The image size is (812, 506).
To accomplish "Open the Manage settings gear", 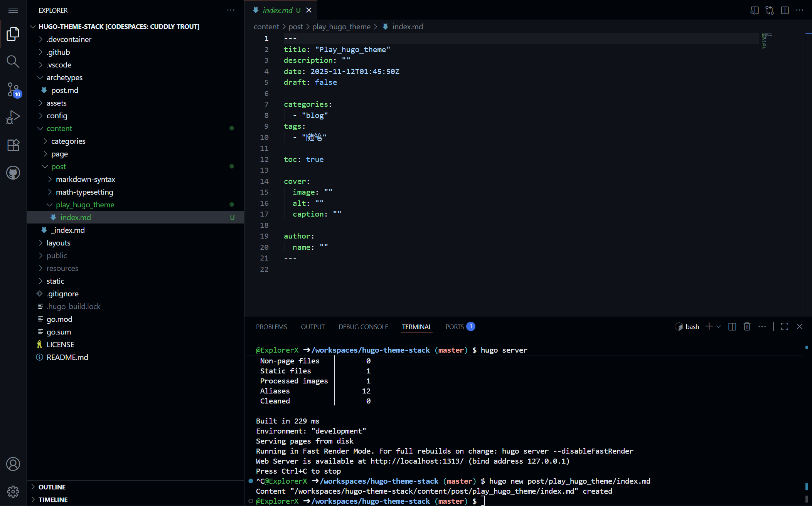I will [13, 492].
